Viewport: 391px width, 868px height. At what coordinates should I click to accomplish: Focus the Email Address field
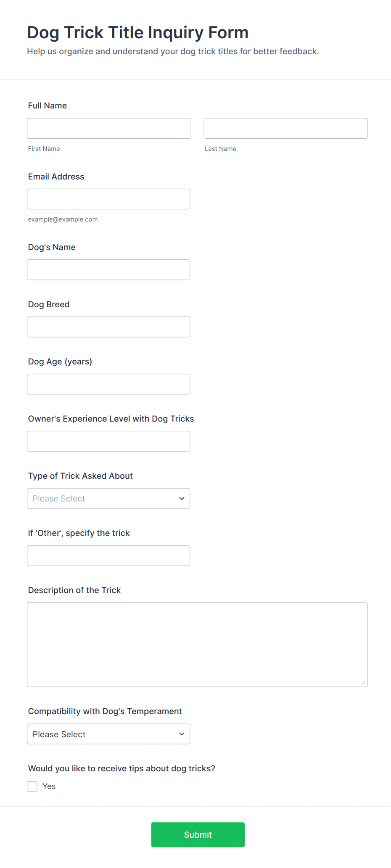coord(108,199)
